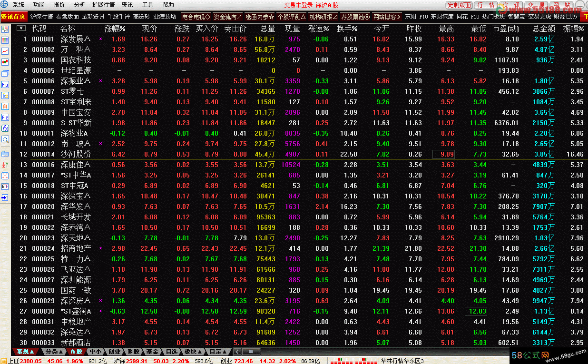Image resolution: width=588 pixels, height=364 pixels.
Task: Open 千股千评 in the toolbar
Action: (x=118, y=17)
